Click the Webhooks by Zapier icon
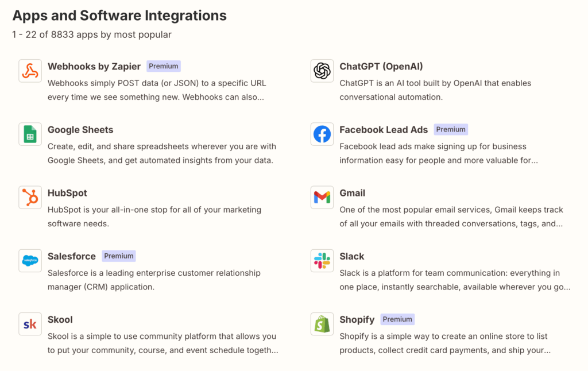The image size is (588, 371). click(30, 71)
